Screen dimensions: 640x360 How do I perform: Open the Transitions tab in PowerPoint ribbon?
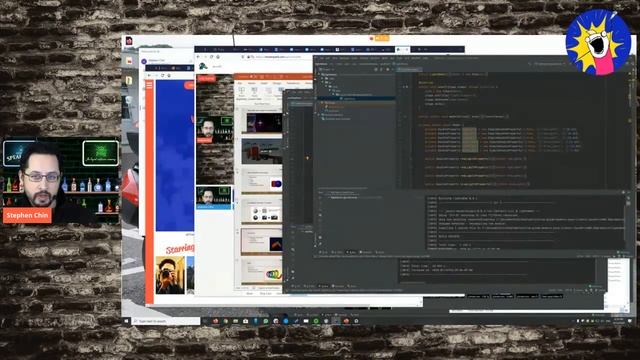pos(293,83)
